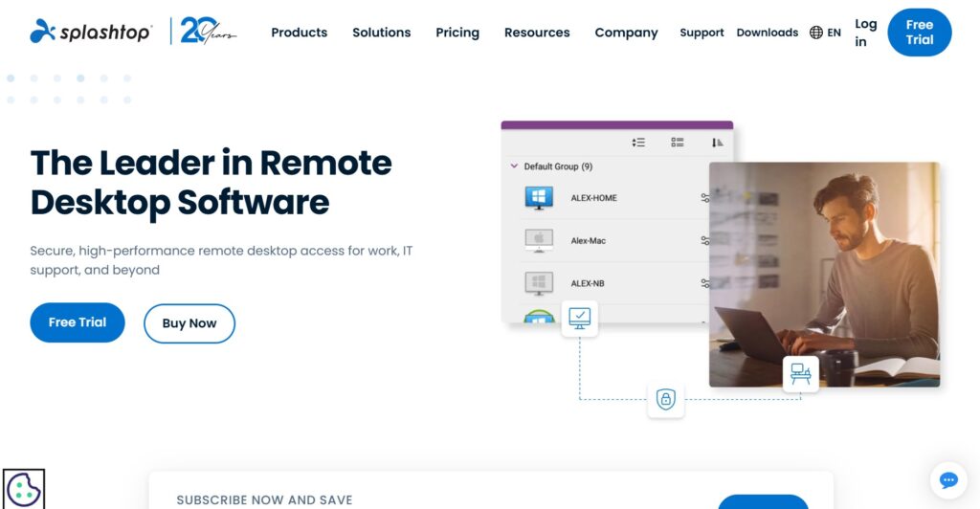Click the list view icon in panel
This screenshot has height=509, width=980.
click(678, 143)
